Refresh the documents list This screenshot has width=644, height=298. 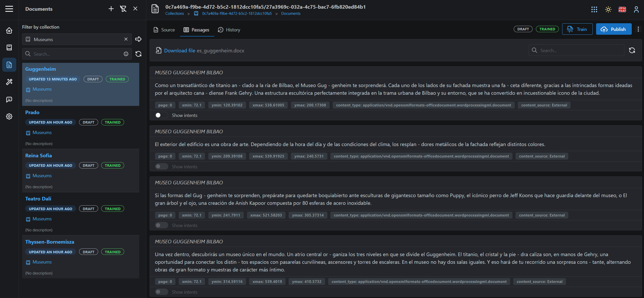[138, 54]
